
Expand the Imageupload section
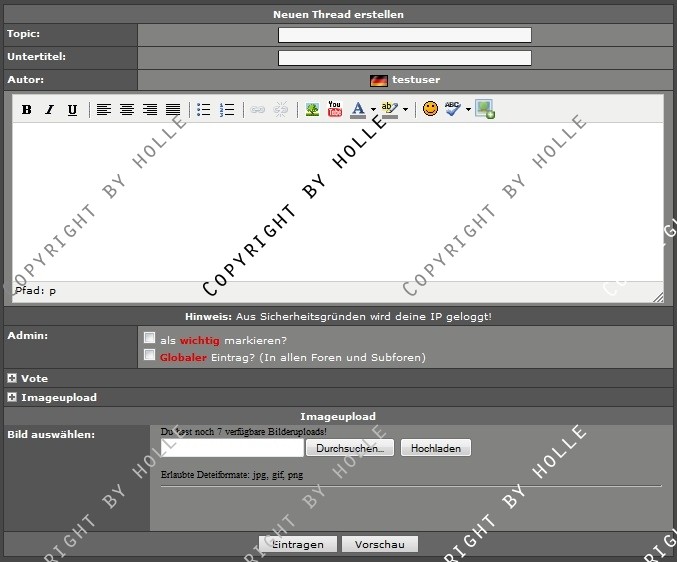pos(12,397)
